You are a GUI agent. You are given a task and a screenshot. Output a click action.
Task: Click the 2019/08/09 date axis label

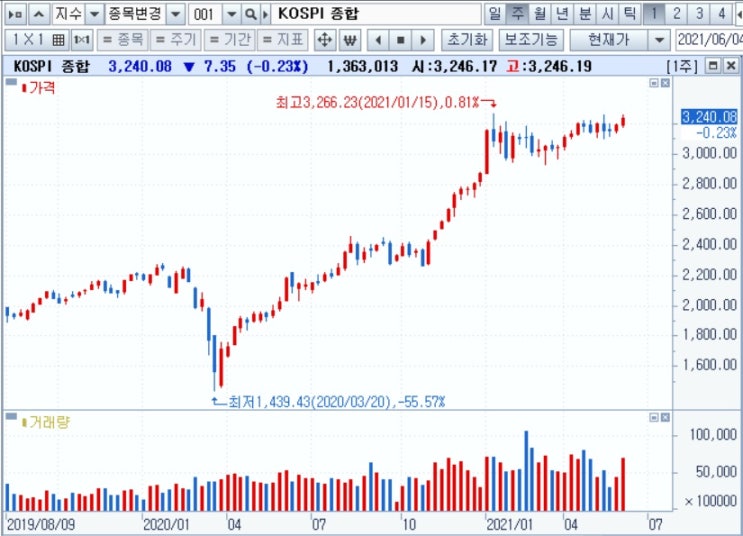pos(41,525)
